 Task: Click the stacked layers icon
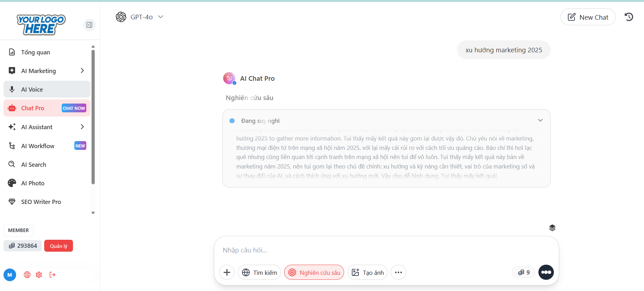click(552, 228)
